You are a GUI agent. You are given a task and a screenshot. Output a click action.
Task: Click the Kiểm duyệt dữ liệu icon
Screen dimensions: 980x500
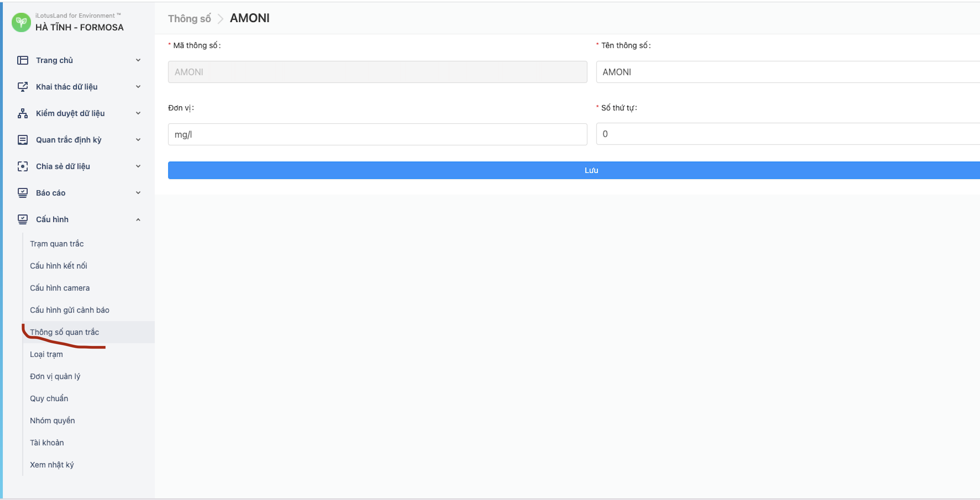point(23,113)
